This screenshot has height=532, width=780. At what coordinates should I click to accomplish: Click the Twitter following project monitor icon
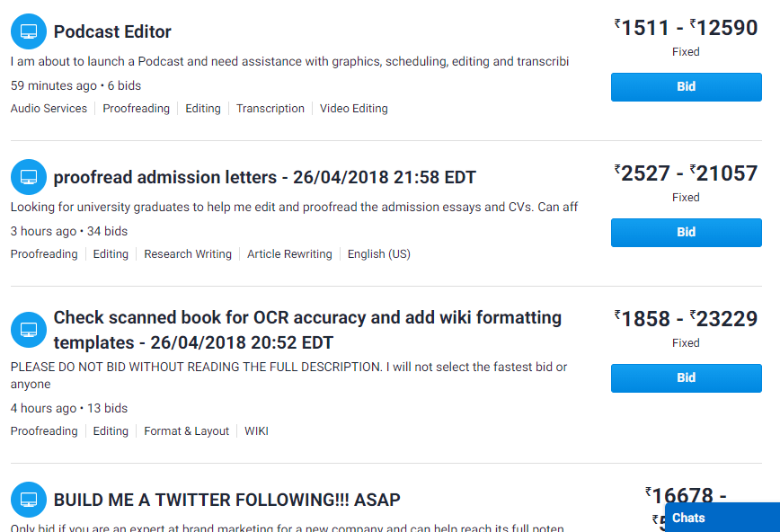point(29,499)
